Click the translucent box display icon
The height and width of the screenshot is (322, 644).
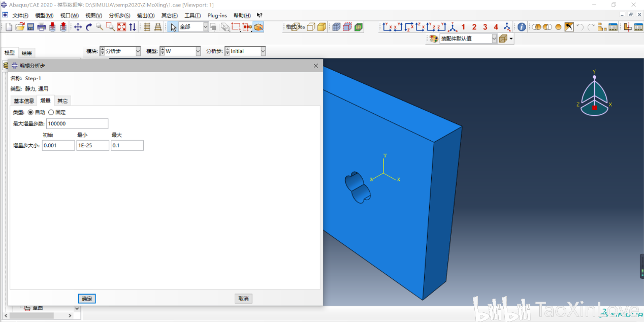point(503,38)
